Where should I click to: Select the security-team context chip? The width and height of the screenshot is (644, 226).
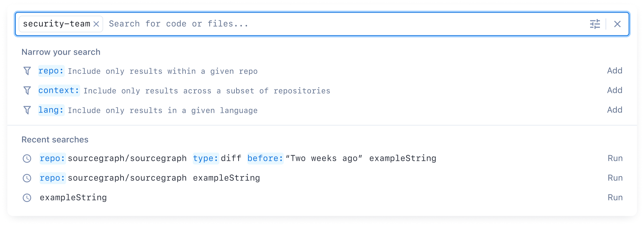coord(56,24)
